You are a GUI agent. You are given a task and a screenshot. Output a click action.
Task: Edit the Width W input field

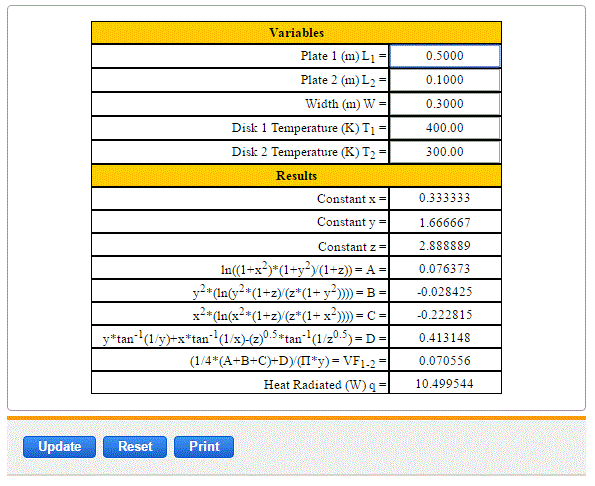(445, 104)
